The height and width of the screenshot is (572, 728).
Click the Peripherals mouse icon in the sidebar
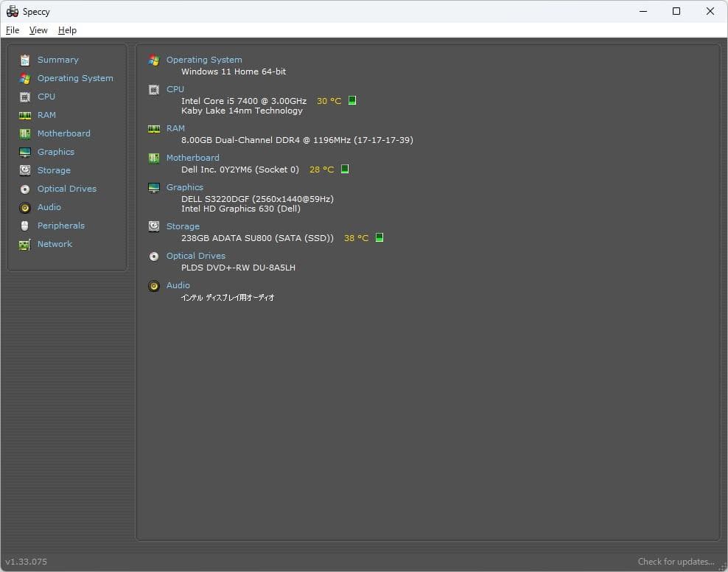tap(25, 226)
